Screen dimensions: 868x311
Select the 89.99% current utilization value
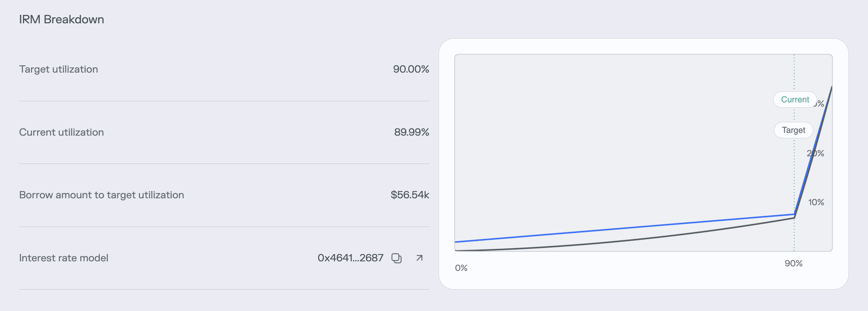coord(411,132)
